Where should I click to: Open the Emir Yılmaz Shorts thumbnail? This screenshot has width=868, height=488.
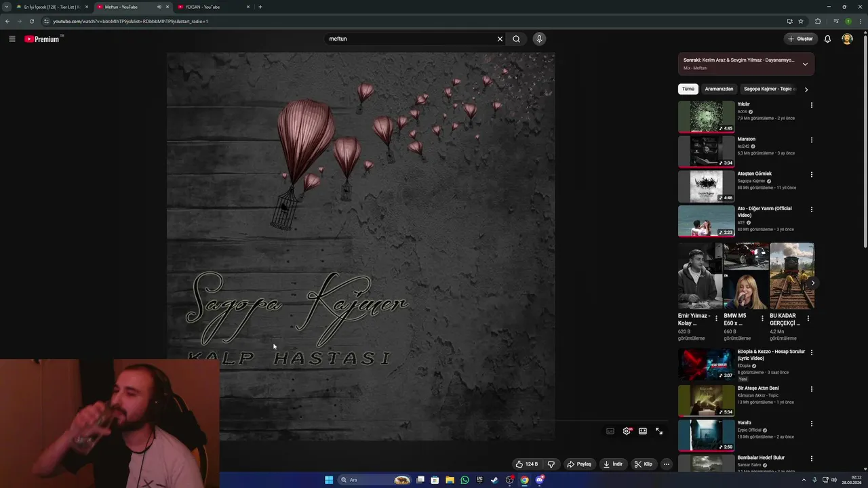700,275
